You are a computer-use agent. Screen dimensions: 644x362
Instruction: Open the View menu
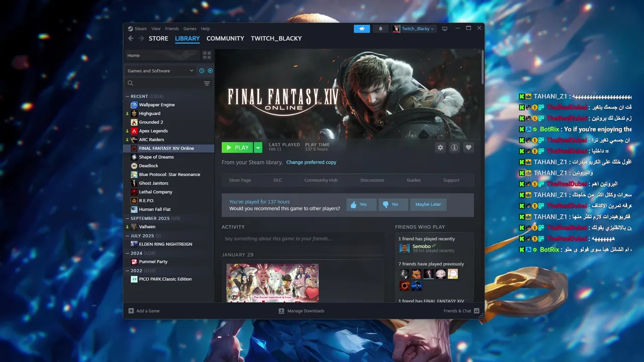156,29
